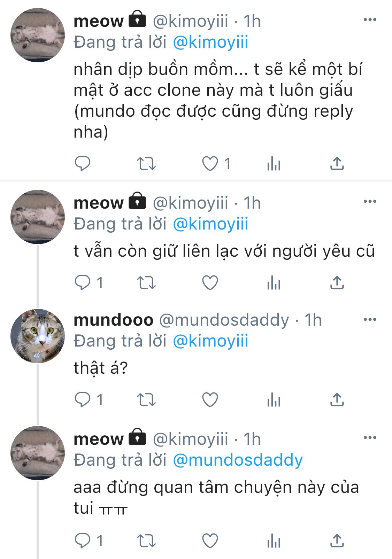Open more options on mundooo's tweet
This screenshot has height=559, width=392.
tap(370, 319)
